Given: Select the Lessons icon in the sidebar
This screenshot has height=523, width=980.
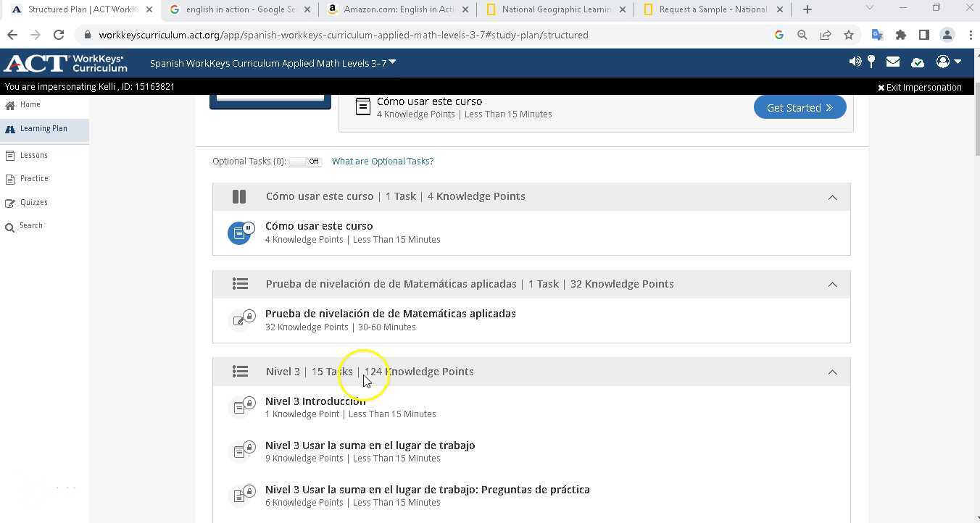Looking at the screenshot, I should coord(11,155).
